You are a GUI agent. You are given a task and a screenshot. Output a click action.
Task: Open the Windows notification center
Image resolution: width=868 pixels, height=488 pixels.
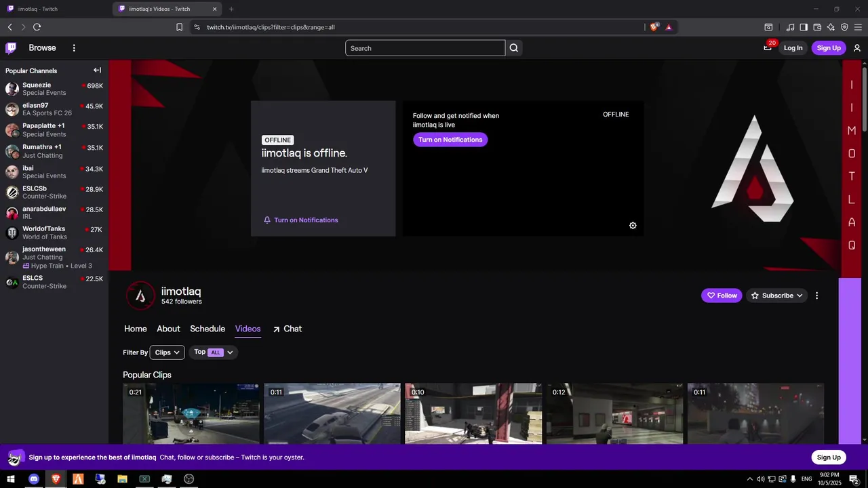[x=854, y=479]
